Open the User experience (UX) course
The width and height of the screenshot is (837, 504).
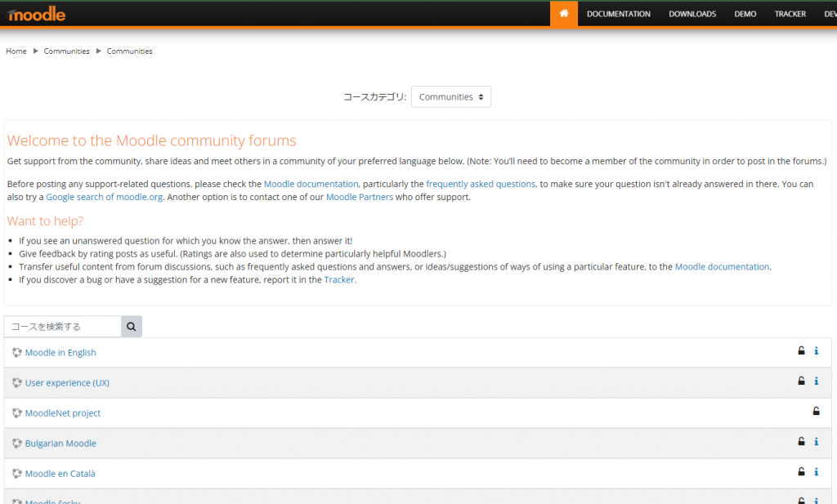click(x=67, y=383)
